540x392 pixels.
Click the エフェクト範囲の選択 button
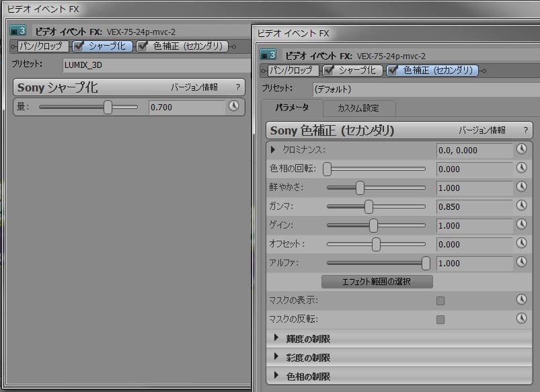click(x=377, y=282)
